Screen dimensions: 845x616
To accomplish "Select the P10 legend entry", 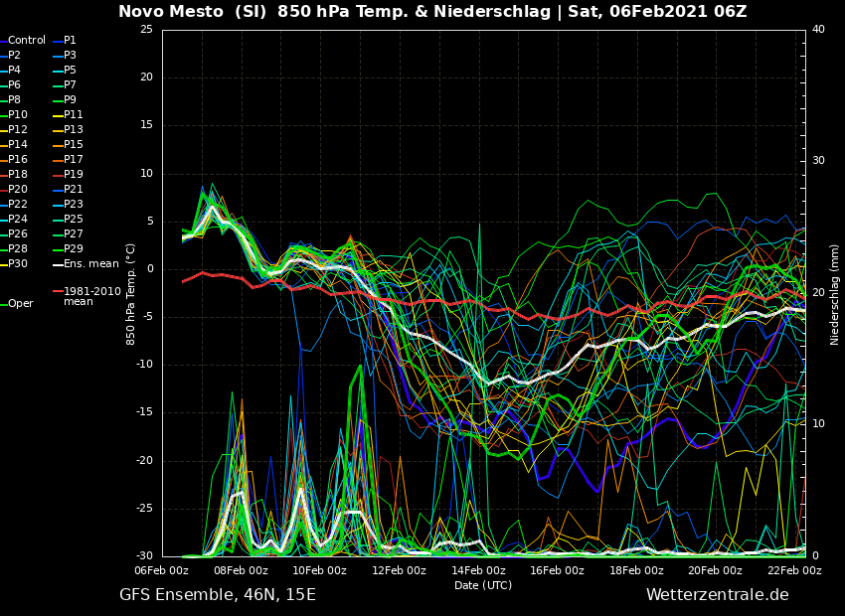I will click(18, 115).
